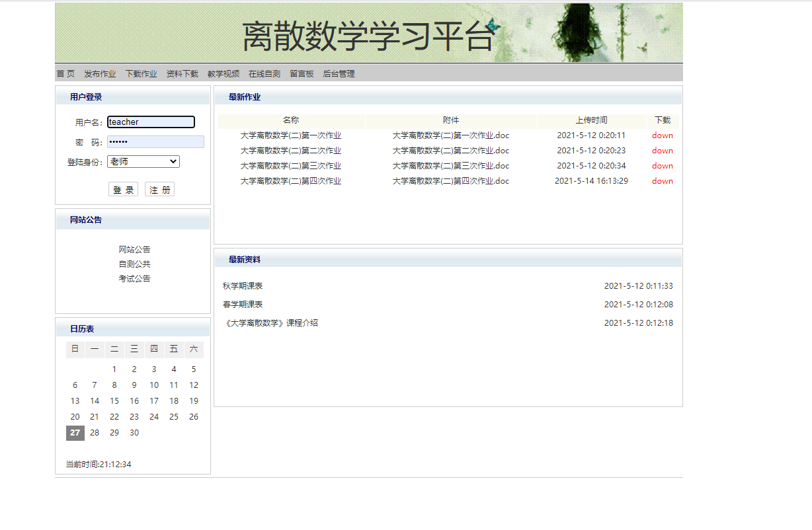Click the 注册 register button
812x530 pixels.
pos(159,188)
